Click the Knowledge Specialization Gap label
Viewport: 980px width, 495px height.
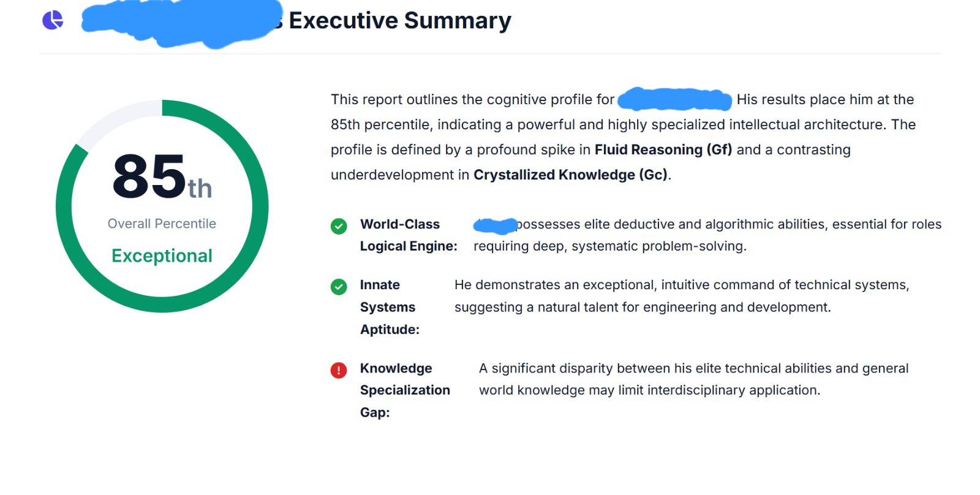(x=404, y=390)
